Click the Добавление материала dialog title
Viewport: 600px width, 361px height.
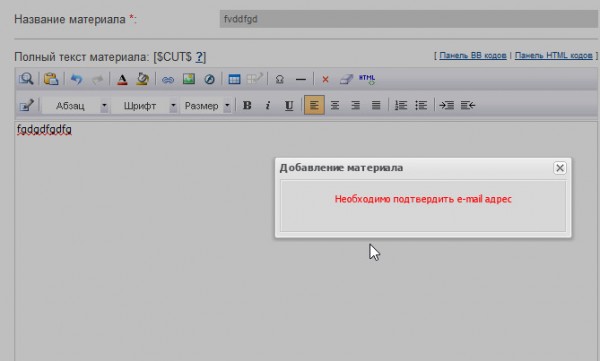(341, 168)
